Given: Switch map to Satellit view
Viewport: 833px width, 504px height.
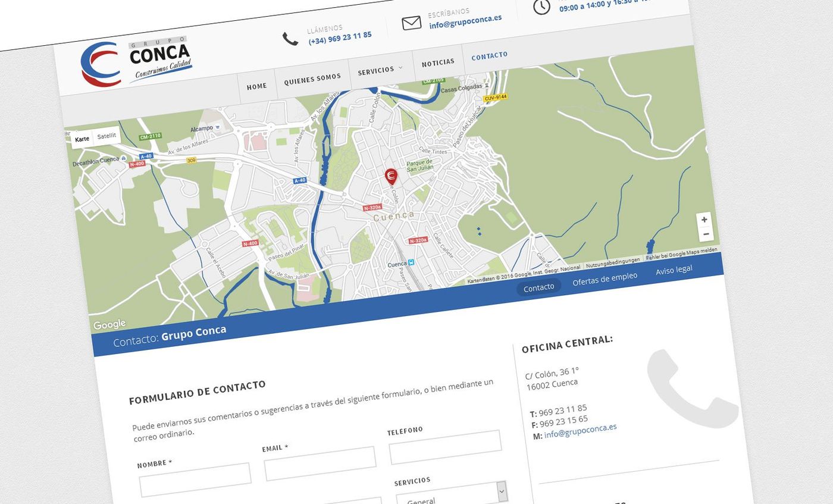Looking at the screenshot, I should 107,136.
